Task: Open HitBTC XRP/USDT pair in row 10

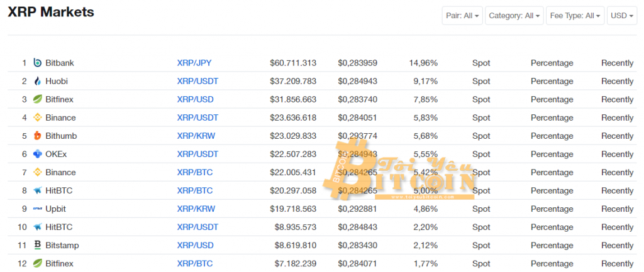Action: (x=197, y=227)
